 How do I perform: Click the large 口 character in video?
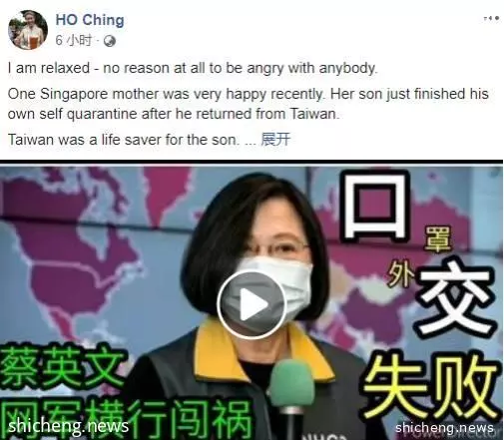[x=376, y=206]
